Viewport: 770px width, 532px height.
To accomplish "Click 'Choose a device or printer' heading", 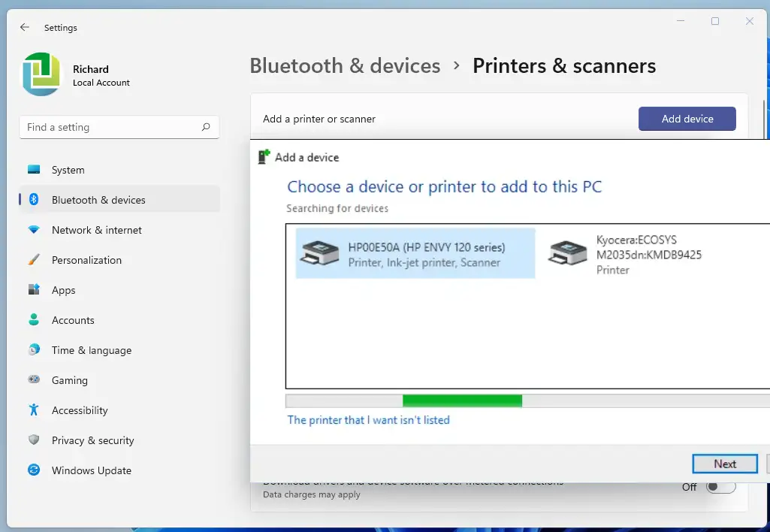I will click(x=445, y=186).
